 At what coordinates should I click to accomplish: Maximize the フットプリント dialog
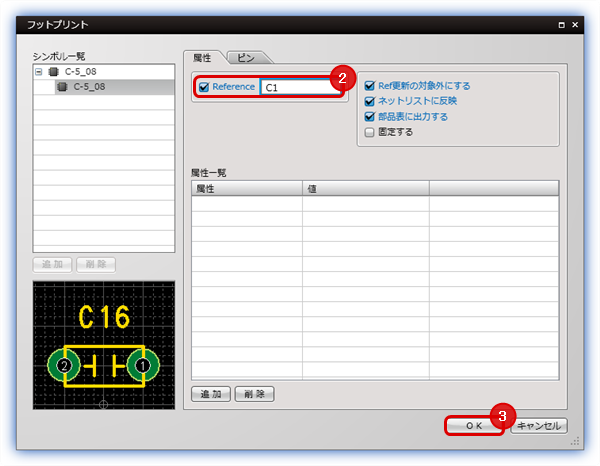561,25
